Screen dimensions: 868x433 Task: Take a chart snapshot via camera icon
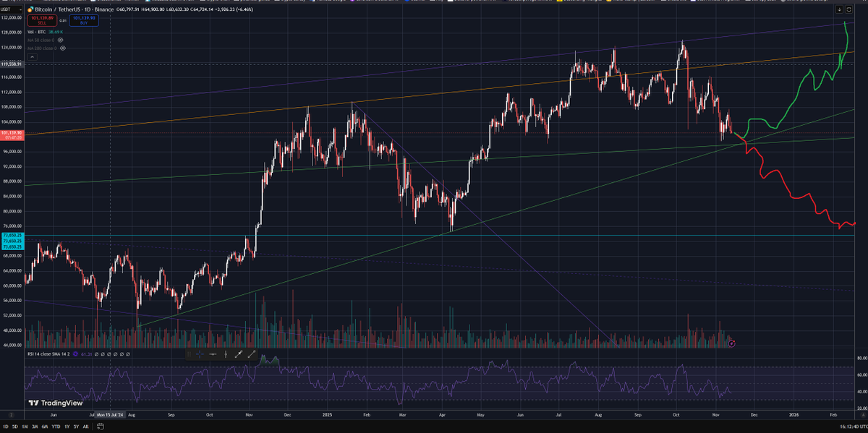[839, 9]
